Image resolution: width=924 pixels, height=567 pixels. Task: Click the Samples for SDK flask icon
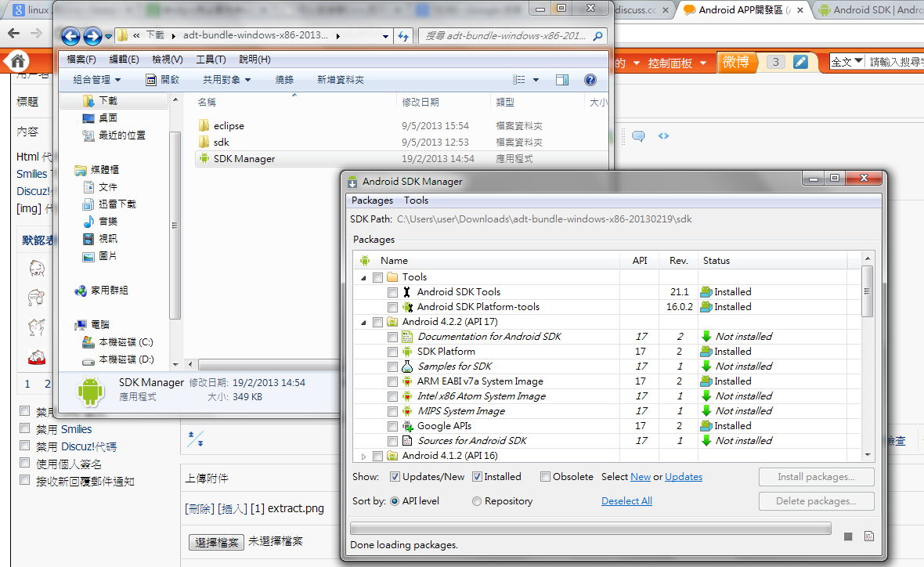[407, 367]
